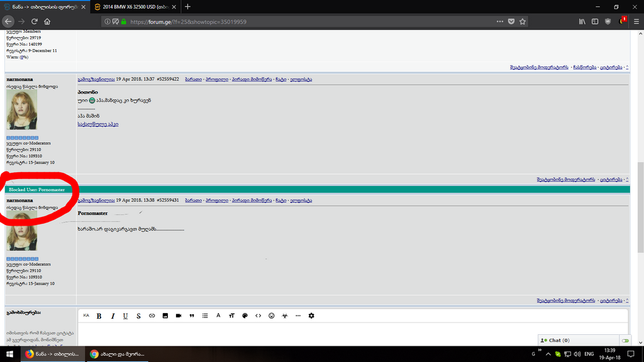Bookmark this page with star
The height and width of the screenshot is (362, 644).
click(523, 21)
